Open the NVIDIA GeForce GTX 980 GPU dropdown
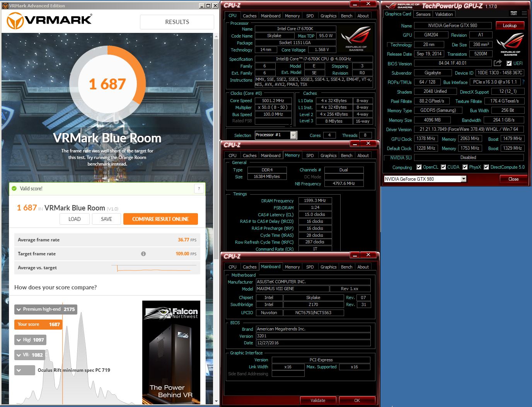The width and height of the screenshot is (532, 407). [464, 179]
